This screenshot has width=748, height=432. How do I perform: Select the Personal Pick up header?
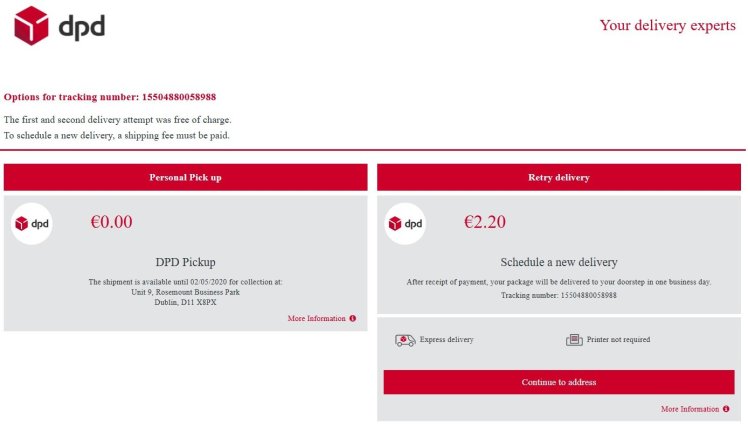tap(185, 177)
